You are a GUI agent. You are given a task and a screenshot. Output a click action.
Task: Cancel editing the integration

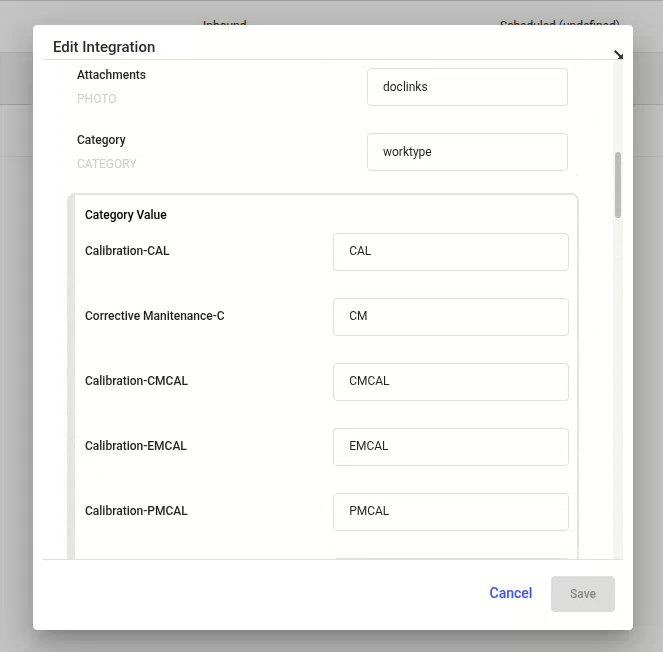(510, 593)
